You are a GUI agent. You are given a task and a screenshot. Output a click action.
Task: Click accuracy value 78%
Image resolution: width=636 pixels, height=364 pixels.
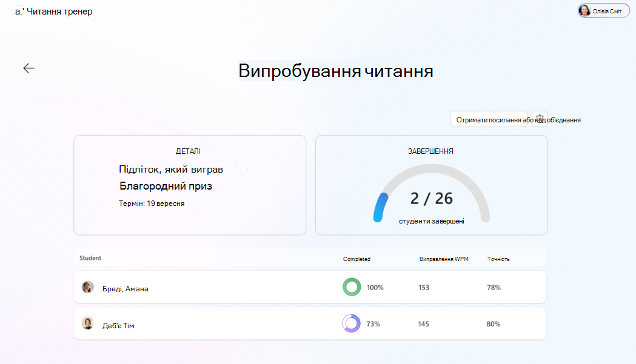tap(494, 288)
